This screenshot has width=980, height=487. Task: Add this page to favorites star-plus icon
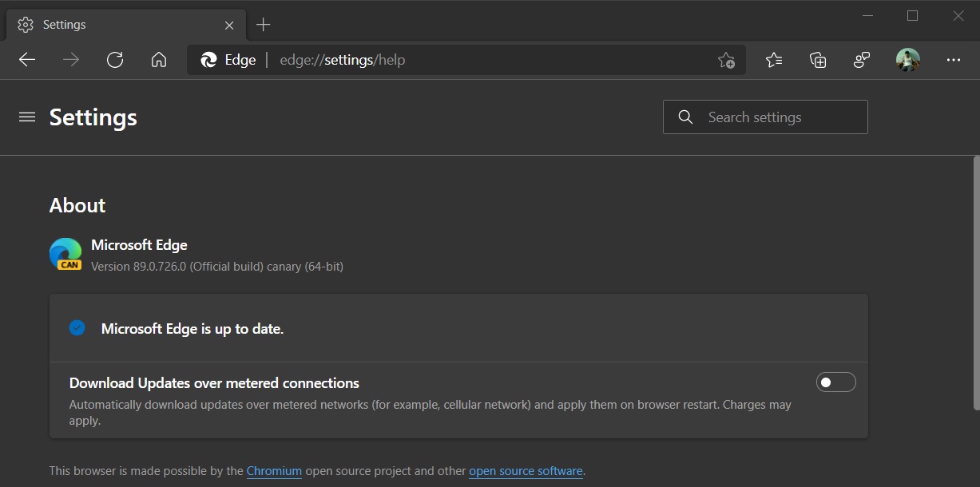(726, 60)
